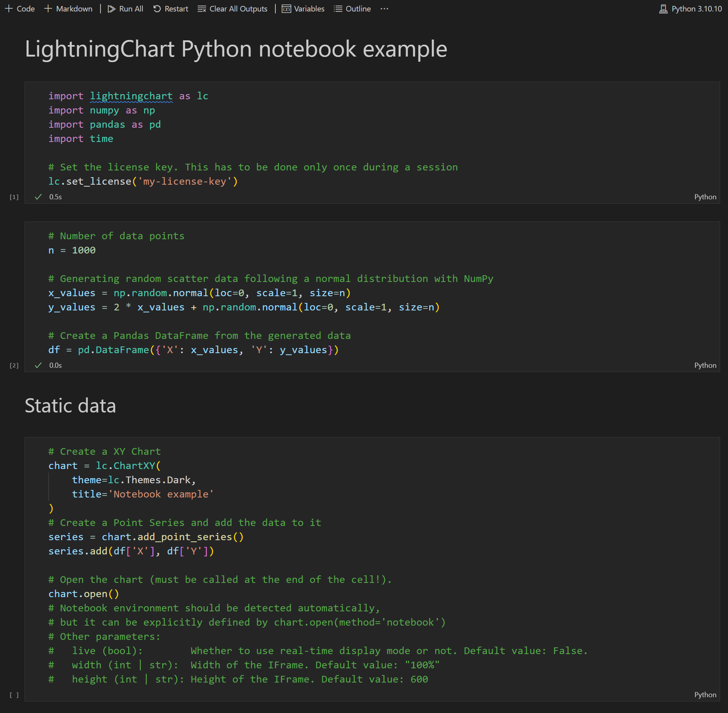Change language mode of first cell (Python)
Image resolution: width=728 pixels, height=713 pixels.
tap(705, 197)
